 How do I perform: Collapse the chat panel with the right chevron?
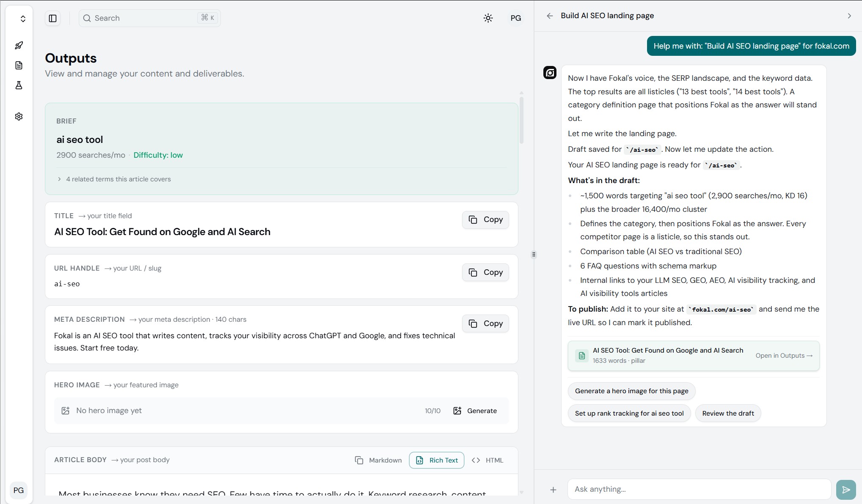849,16
